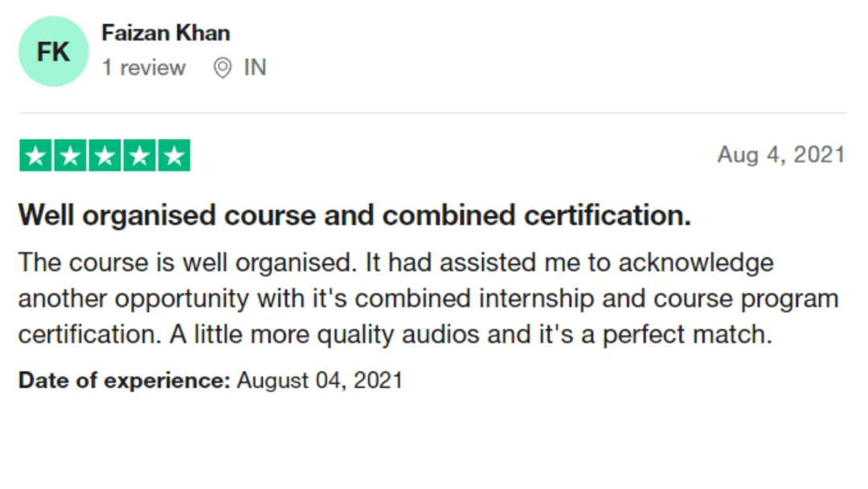Click the Aug 4, 2021 review date
Image resolution: width=868 pixels, height=489 pixels.
click(781, 154)
